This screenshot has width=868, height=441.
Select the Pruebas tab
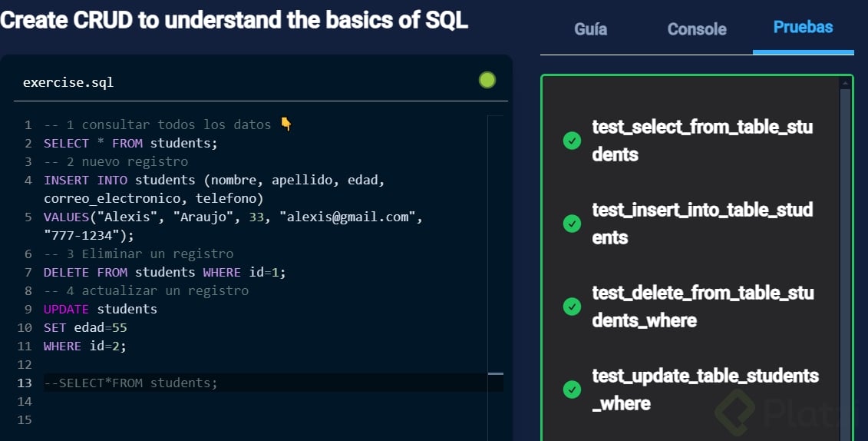[x=803, y=28]
